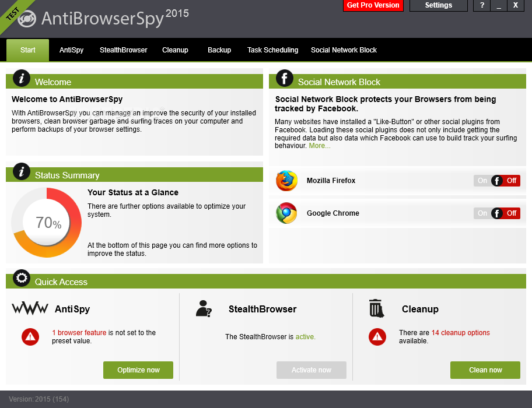Open Settings
532x408 pixels.
tap(438, 5)
